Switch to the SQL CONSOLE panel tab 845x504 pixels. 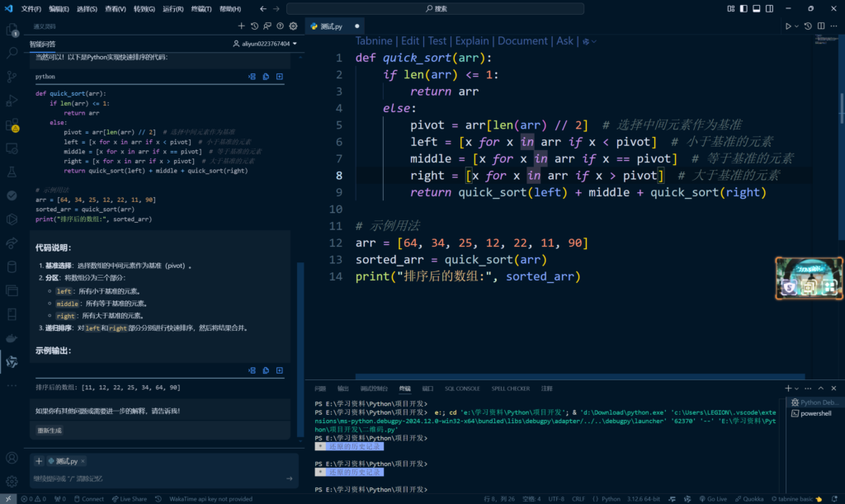tap(461, 388)
